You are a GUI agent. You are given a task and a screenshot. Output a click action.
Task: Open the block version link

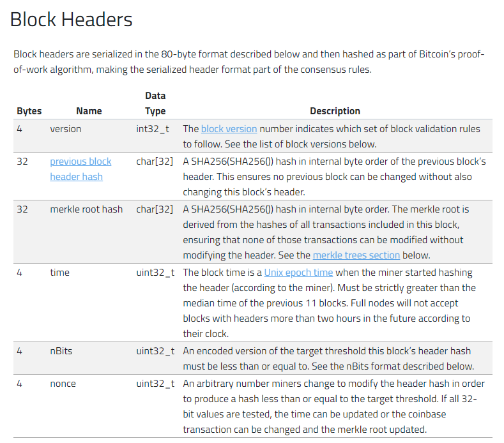229,129
